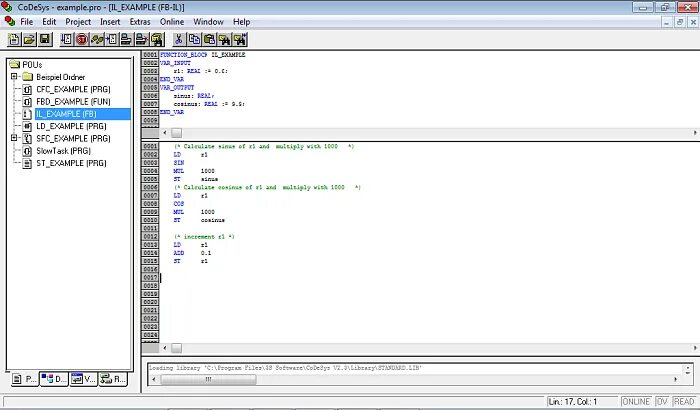Click the Save floppy disk icon

[45, 40]
